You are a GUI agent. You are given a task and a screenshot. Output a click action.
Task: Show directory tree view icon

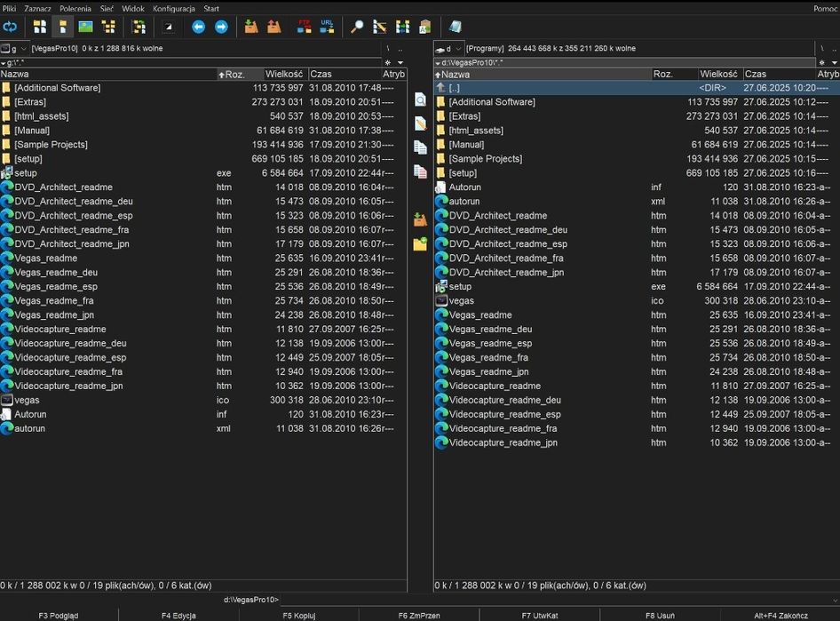[x=108, y=27]
